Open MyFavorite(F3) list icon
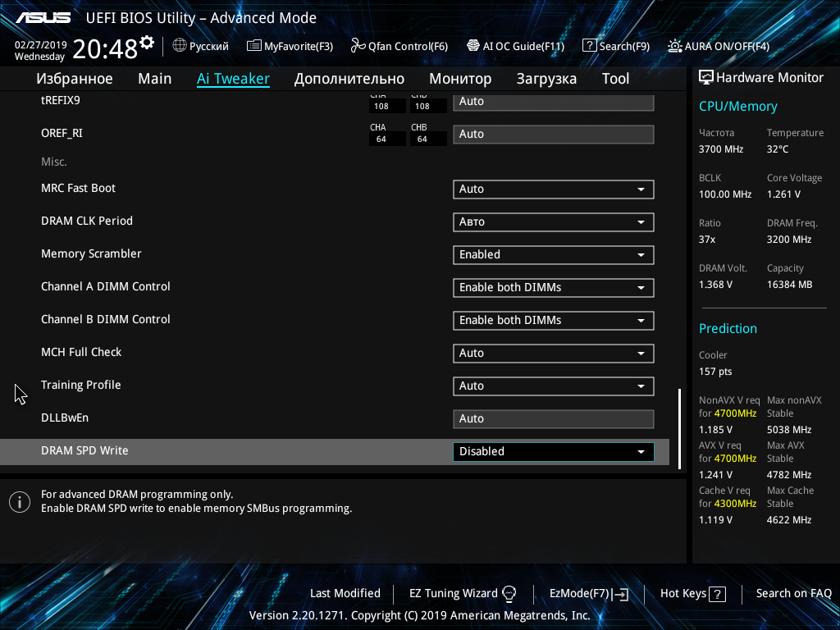The width and height of the screenshot is (840, 630). pyautogui.click(x=254, y=46)
